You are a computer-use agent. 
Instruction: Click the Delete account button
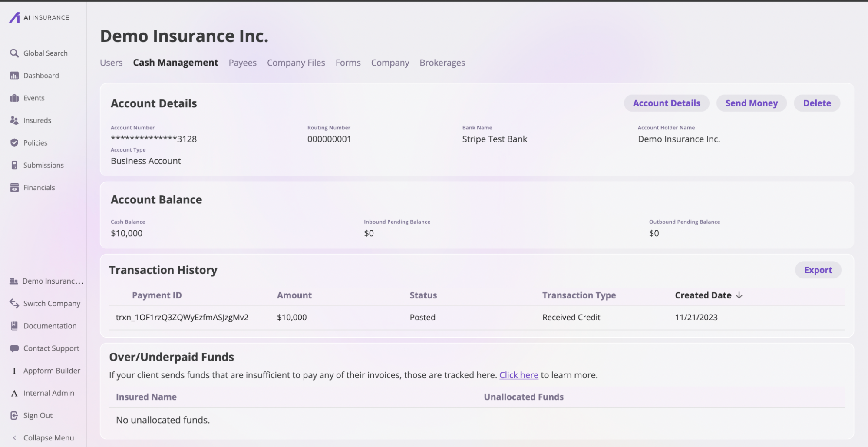point(817,103)
